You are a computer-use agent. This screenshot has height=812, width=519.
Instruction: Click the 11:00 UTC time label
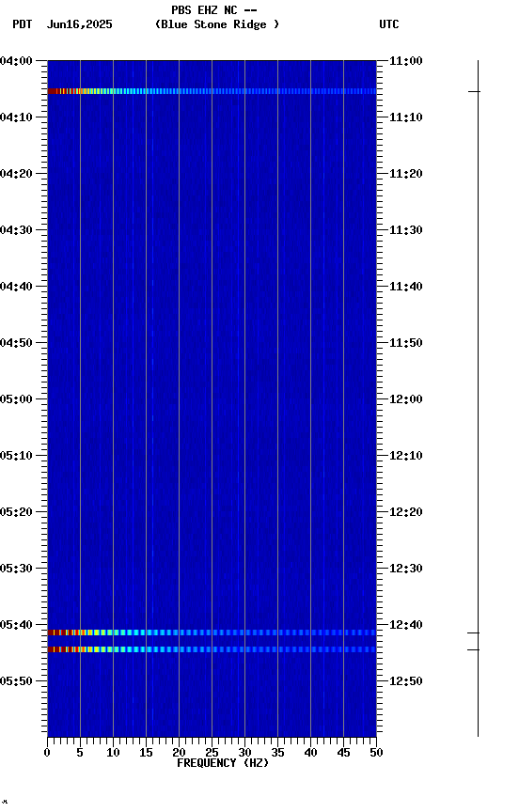406,61
